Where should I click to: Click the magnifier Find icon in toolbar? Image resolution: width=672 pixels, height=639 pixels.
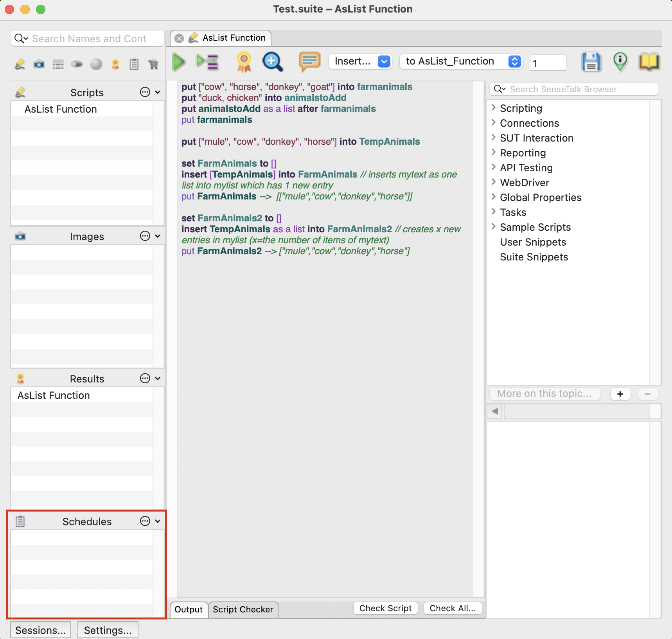(272, 62)
